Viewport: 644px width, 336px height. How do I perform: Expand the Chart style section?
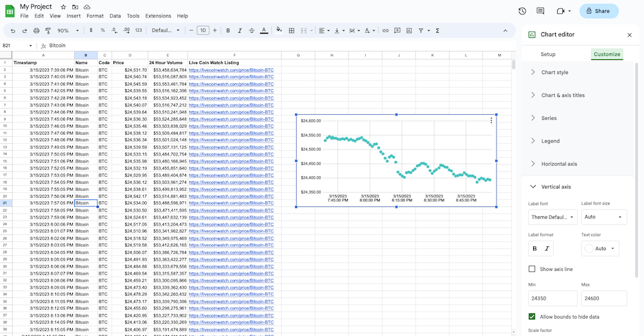click(x=554, y=72)
